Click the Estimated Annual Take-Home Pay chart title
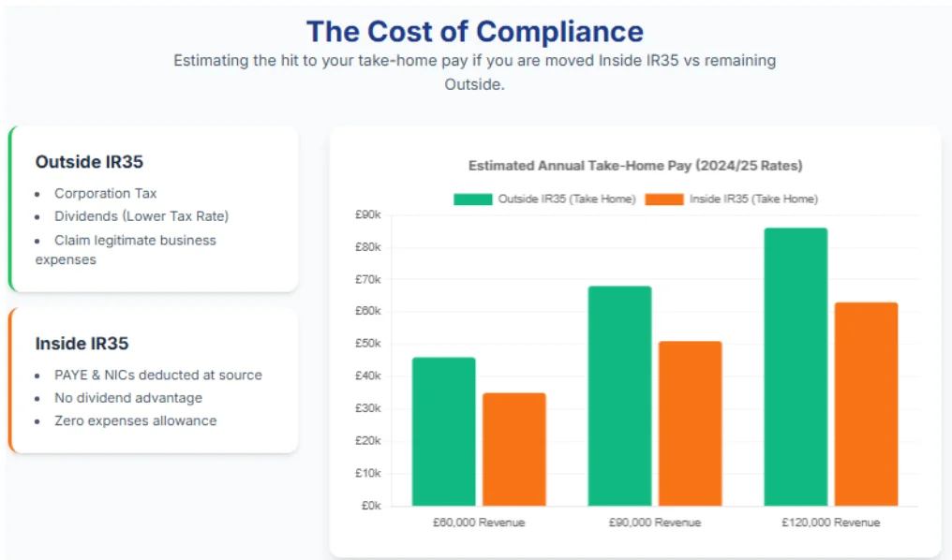This screenshot has height=560, width=952. point(634,166)
